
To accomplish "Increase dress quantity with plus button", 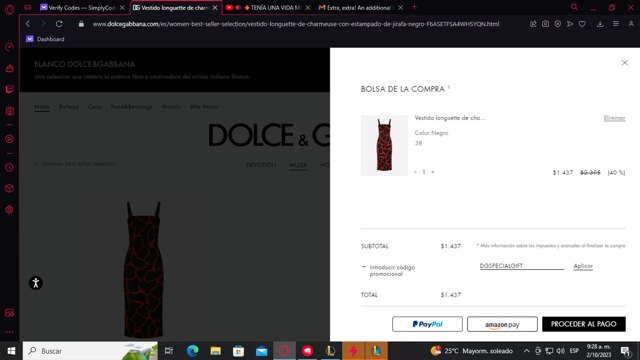I will click(433, 172).
